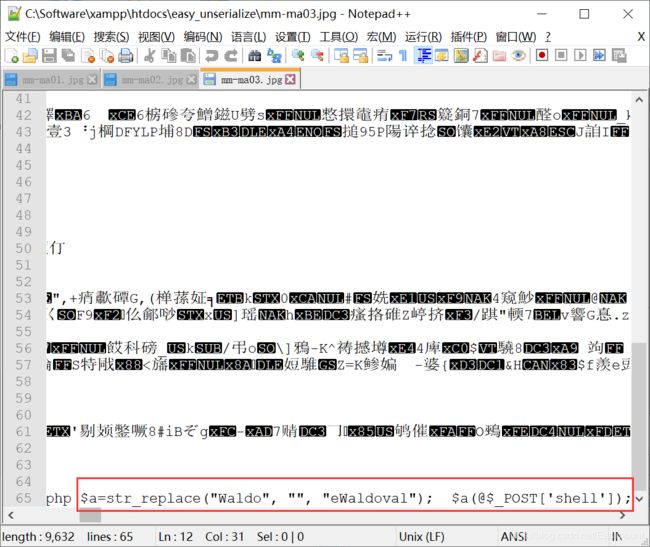
Task: Zoom in using the magnifier plus icon
Action: click(x=298, y=56)
